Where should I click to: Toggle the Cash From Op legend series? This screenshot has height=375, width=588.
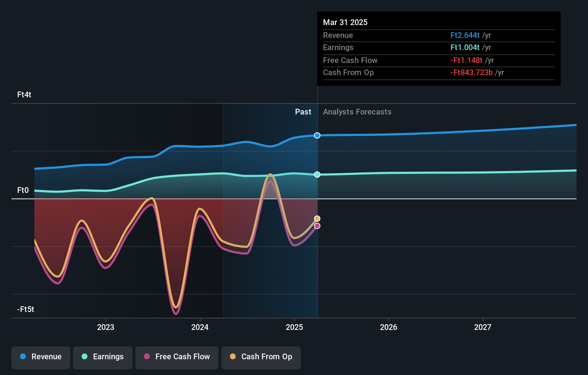tap(261, 357)
